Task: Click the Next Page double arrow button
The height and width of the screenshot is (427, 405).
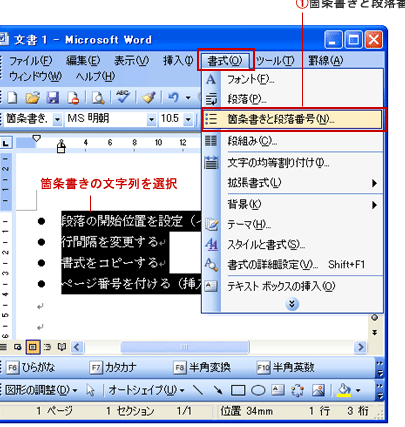Action: [x=375, y=332]
